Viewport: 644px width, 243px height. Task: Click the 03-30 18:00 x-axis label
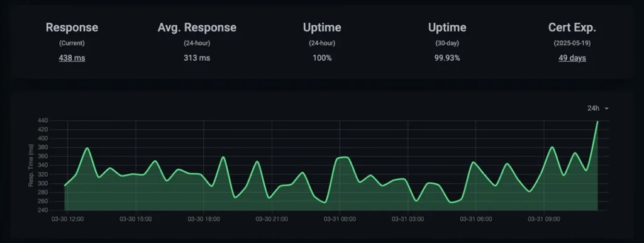204,219
